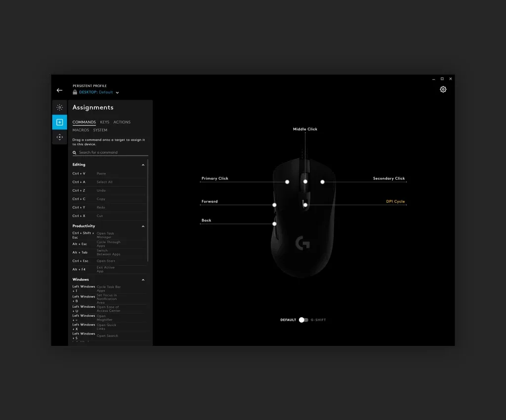Select the Assignments plus icon in sidebar
The image size is (506, 420).
point(59,122)
